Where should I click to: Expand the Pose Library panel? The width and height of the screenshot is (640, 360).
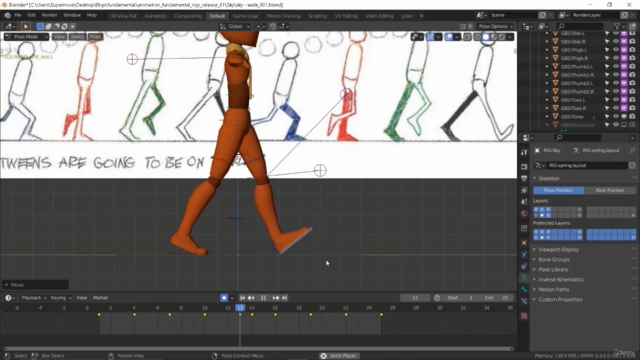tap(553, 269)
